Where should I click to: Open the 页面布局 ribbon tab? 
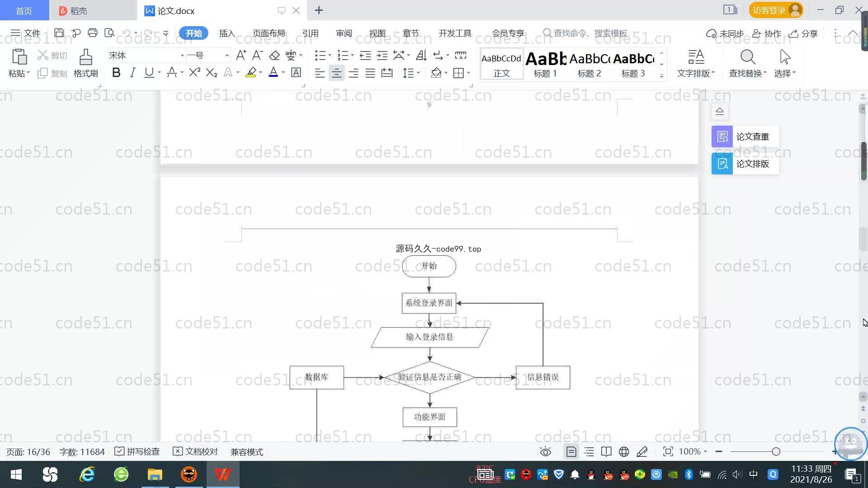(x=269, y=33)
